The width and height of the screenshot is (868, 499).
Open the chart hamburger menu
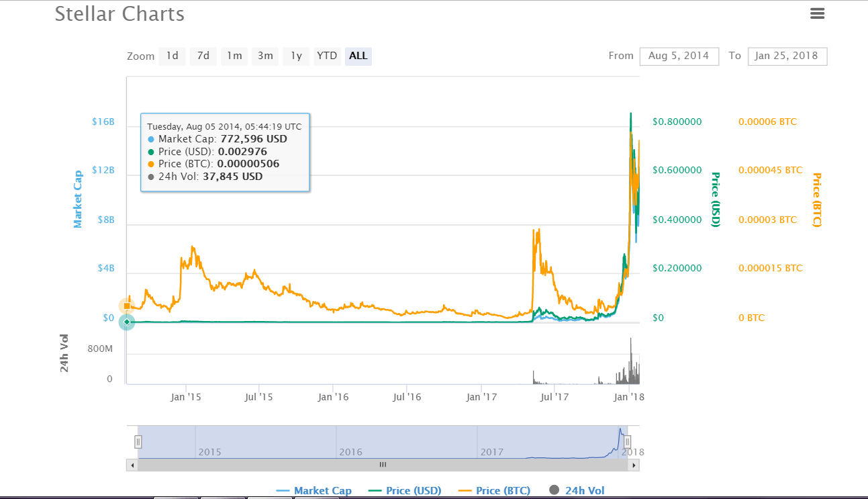point(817,13)
